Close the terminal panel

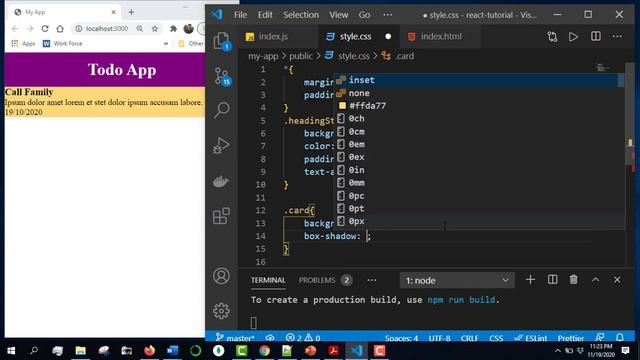pyautogui.click(x=617, y=280)
